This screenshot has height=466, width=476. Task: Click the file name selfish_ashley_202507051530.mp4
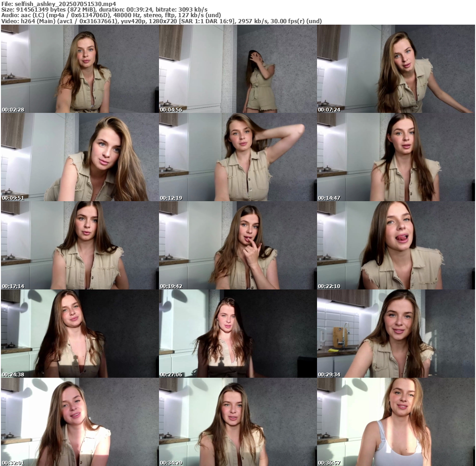click(65, 4)
